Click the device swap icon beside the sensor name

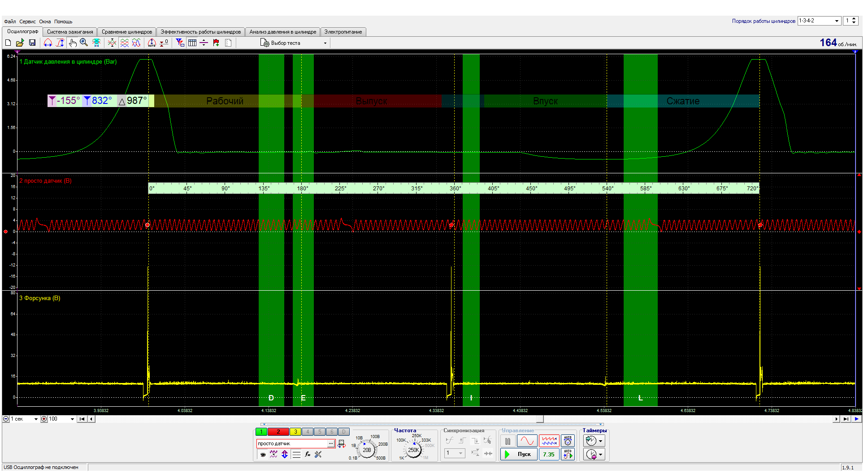[342, 443]
